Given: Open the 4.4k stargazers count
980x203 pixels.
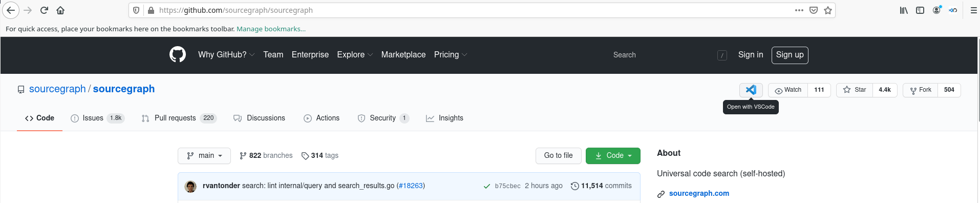Looking at the screenshot, I should (885, 90).
